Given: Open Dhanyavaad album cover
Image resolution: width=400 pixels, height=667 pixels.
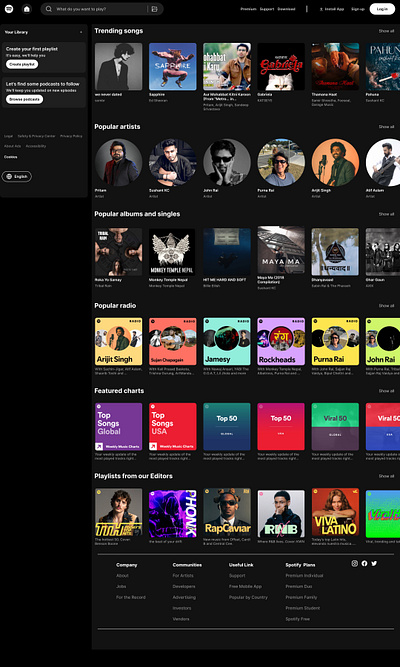Looking at the screenshot, I should (335, 252).
